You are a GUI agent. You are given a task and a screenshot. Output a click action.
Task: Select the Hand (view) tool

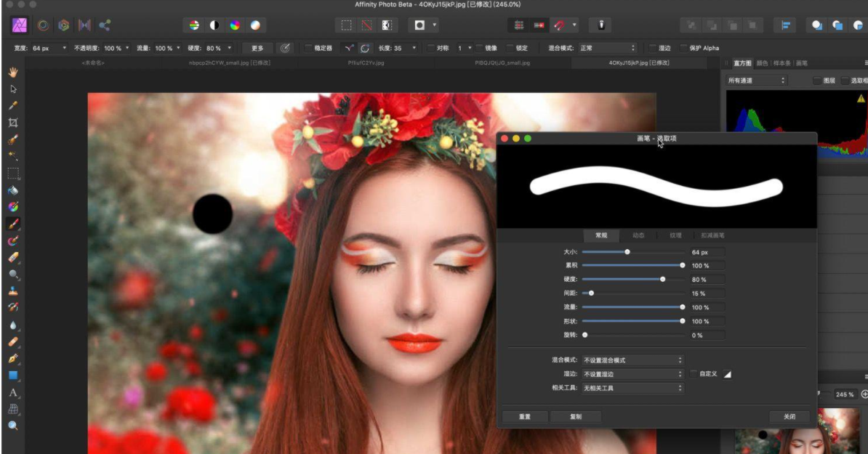click(13, 73)
